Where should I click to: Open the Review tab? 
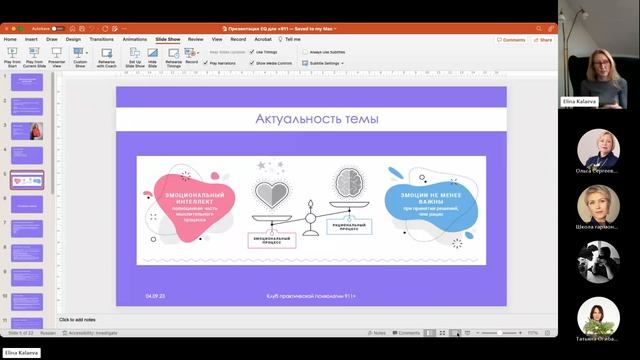tap(196, 39)
